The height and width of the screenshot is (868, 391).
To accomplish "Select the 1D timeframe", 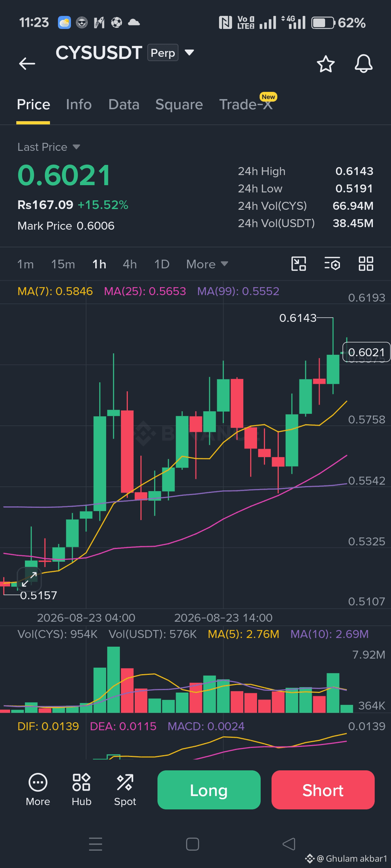I will (x=162, y=264).
